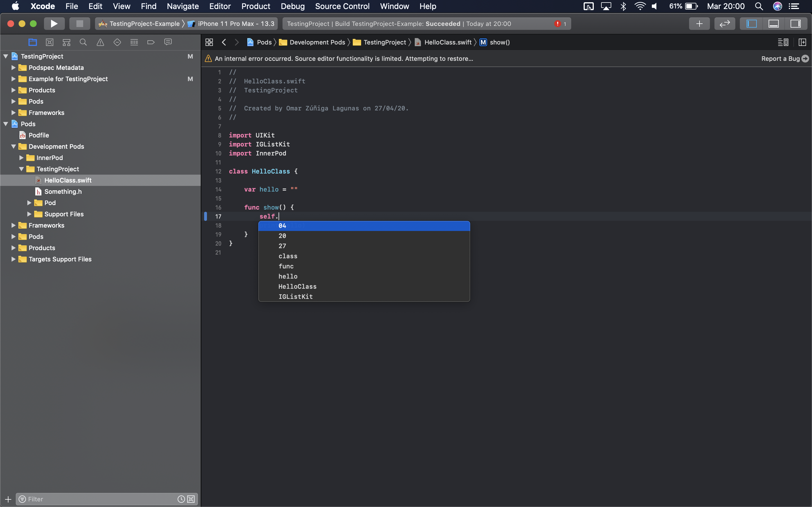Open the Breakpoint navigator icon
This screenshot has width=812, height=507.
pos(151,42)
